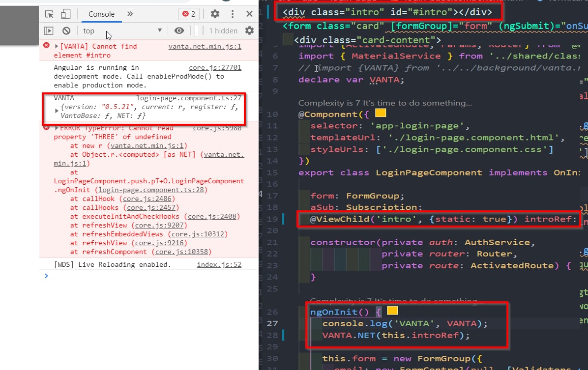The height and width of the screenshot is (370, 588).
Task: Open the index.js:52 source link
Action: (x=219, y=265)
